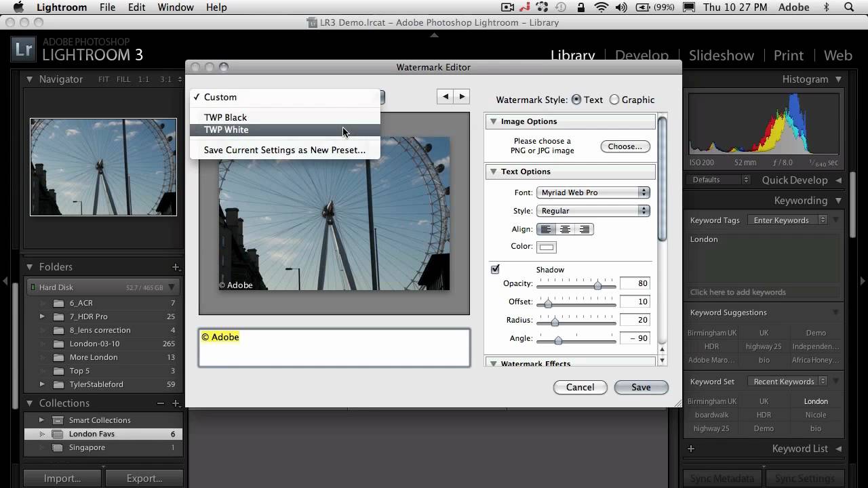The image size is (868, 488).
Task: Select London Favs collection
Action: point(103,434)
